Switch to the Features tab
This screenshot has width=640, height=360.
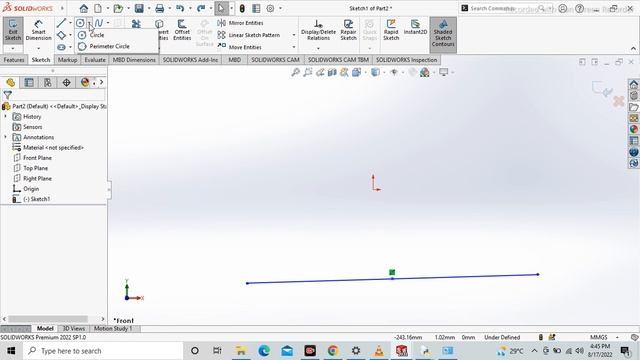pyautogui.click(x=14, y=60)
